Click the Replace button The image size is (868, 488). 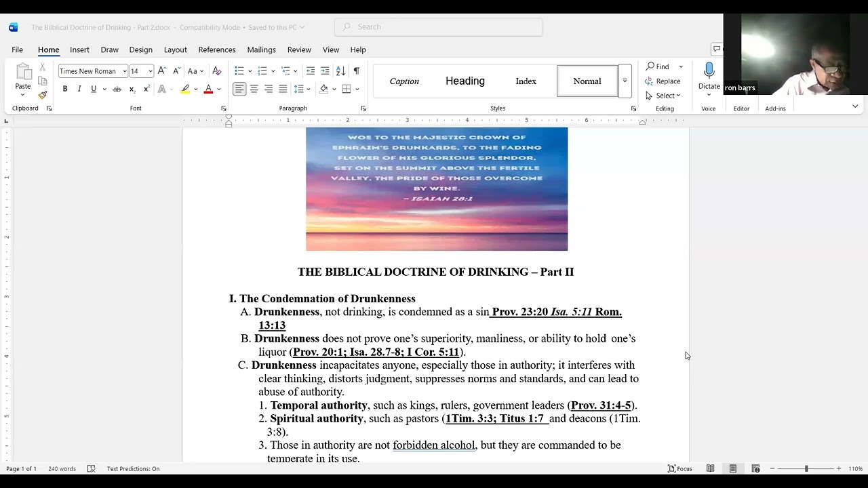pyautogui.click(x=663, y=81)
